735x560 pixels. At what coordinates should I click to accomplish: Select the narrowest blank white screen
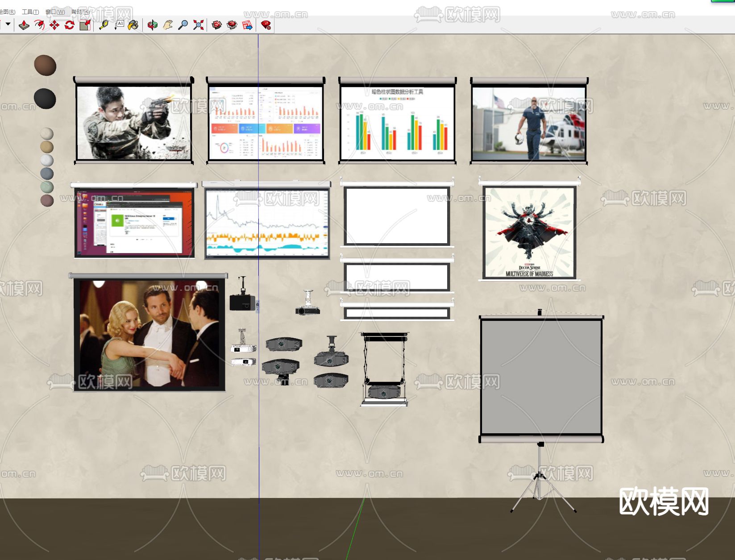[x=397, y=310]
